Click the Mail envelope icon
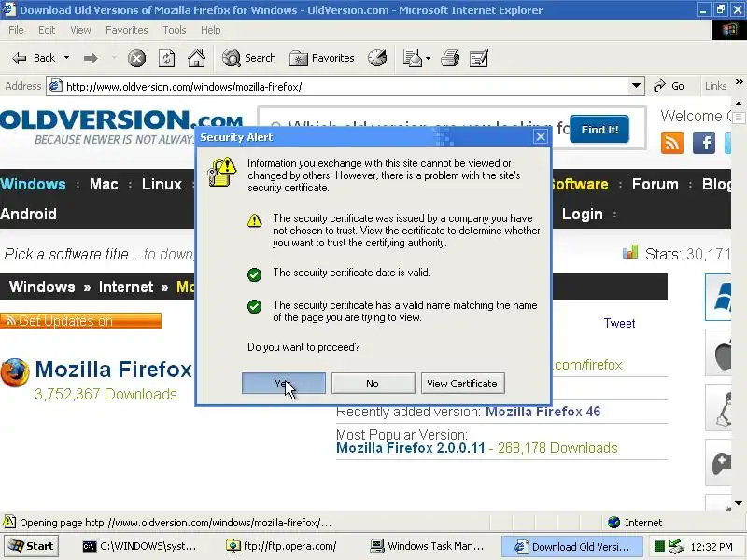 pyautogui.click(x=412, y=58)
